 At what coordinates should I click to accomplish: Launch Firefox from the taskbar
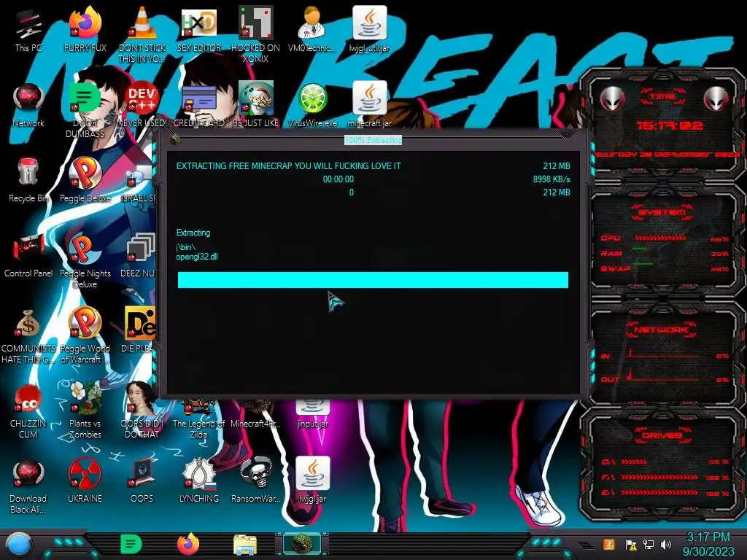[x=188, y=544]
